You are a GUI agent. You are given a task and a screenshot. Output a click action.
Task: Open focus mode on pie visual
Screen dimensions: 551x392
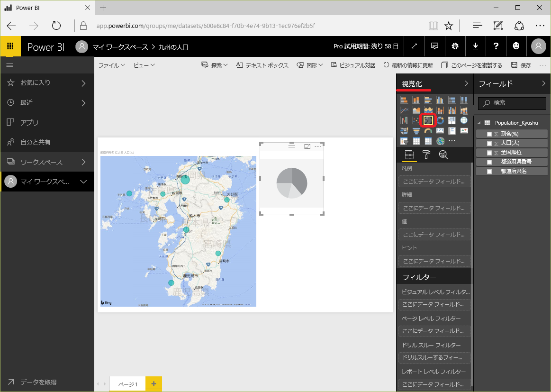click(307, 146)
